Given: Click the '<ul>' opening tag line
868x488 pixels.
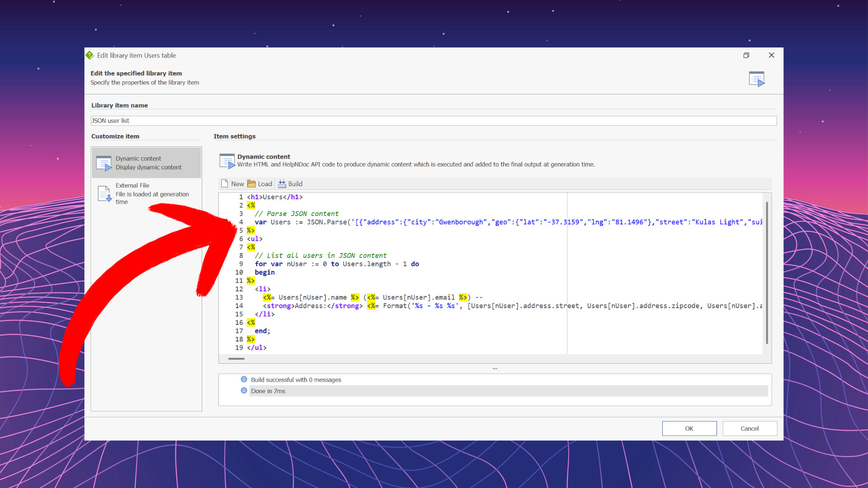Looking at the screenshot, I should (x=255, y=239).
